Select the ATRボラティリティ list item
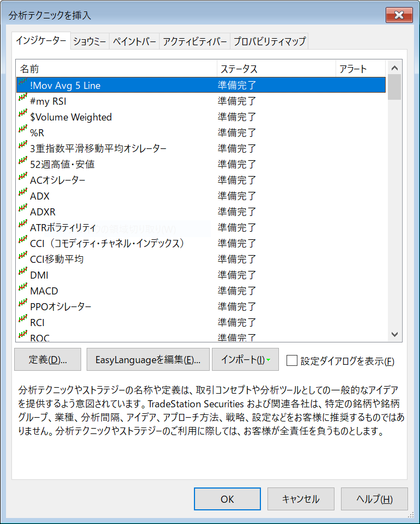The width and height of the screenshot is (420, 524). [63, 228]
